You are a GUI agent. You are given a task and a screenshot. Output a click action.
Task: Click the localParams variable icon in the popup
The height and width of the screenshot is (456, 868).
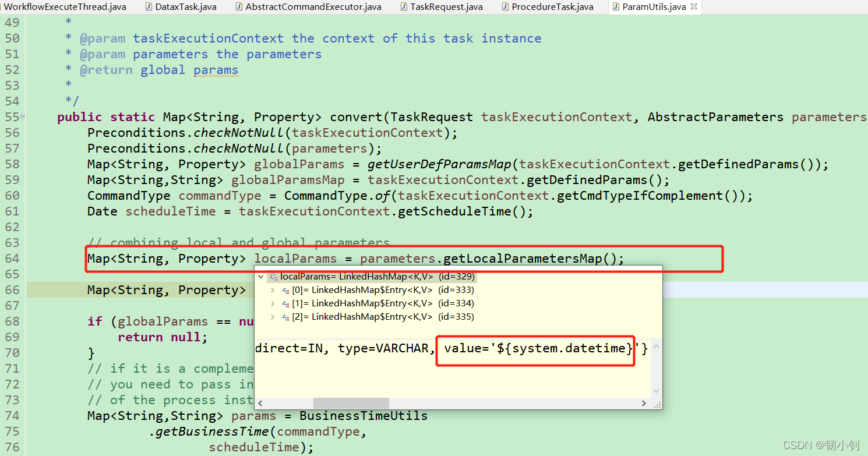(x=274, y=277)
